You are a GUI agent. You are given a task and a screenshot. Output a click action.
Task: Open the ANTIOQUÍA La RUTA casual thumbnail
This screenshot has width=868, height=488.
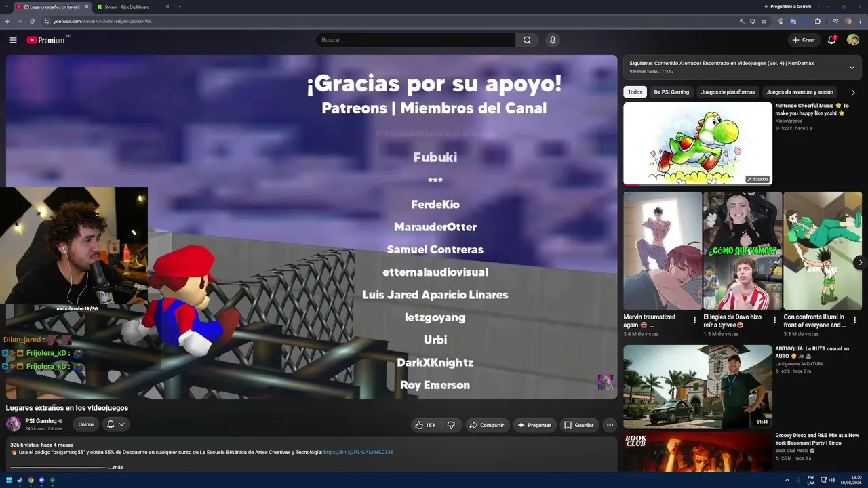(698, 387)
